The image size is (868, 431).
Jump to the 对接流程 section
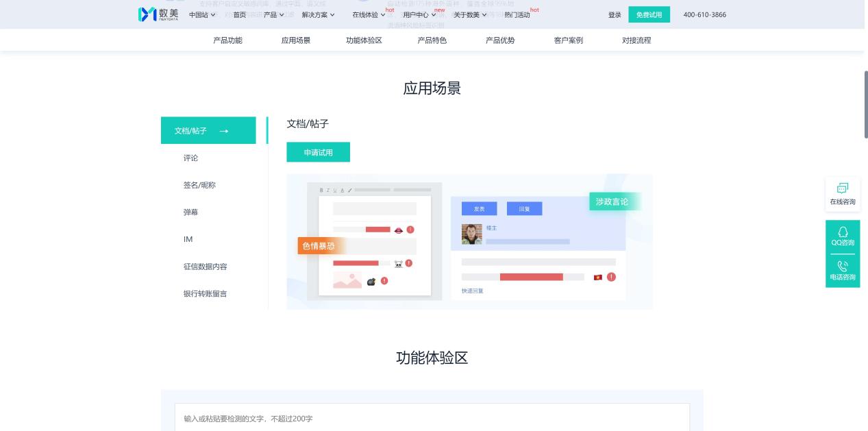point(636,40)
